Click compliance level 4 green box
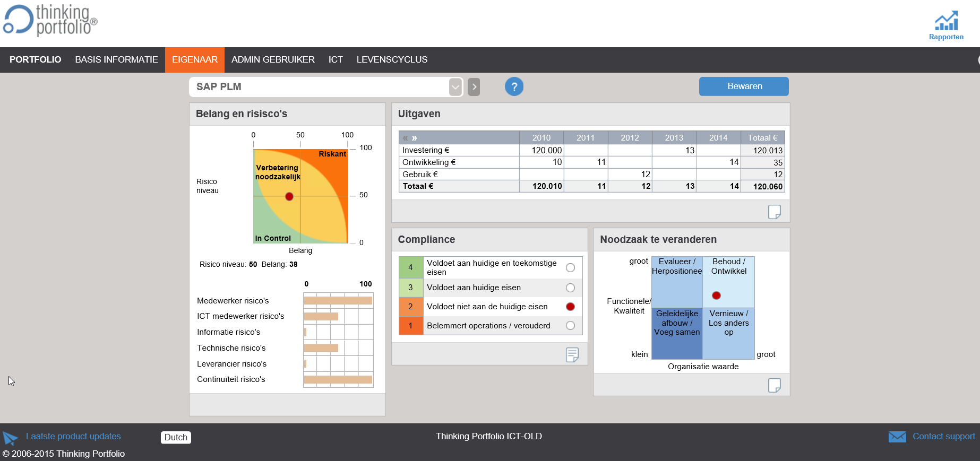 [410, 267]
